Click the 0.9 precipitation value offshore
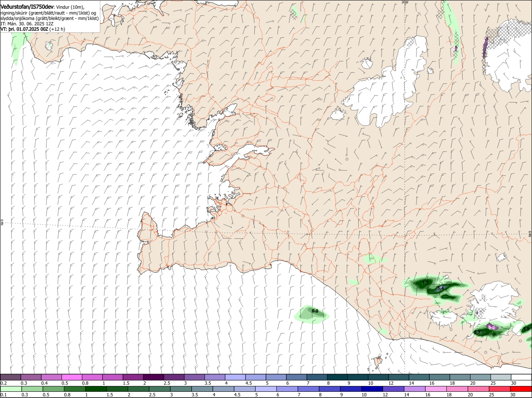This screenshot has height=398, width=532. click(315, 311)
